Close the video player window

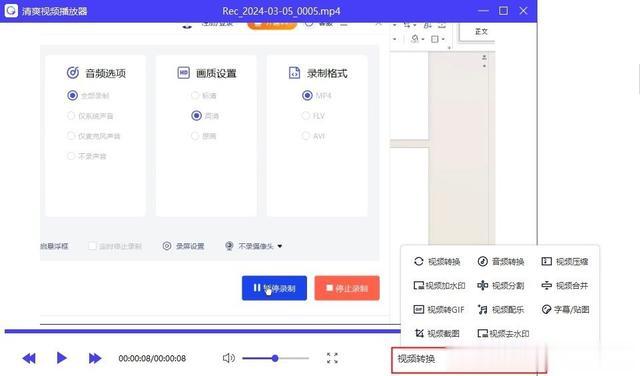point(523,11)
